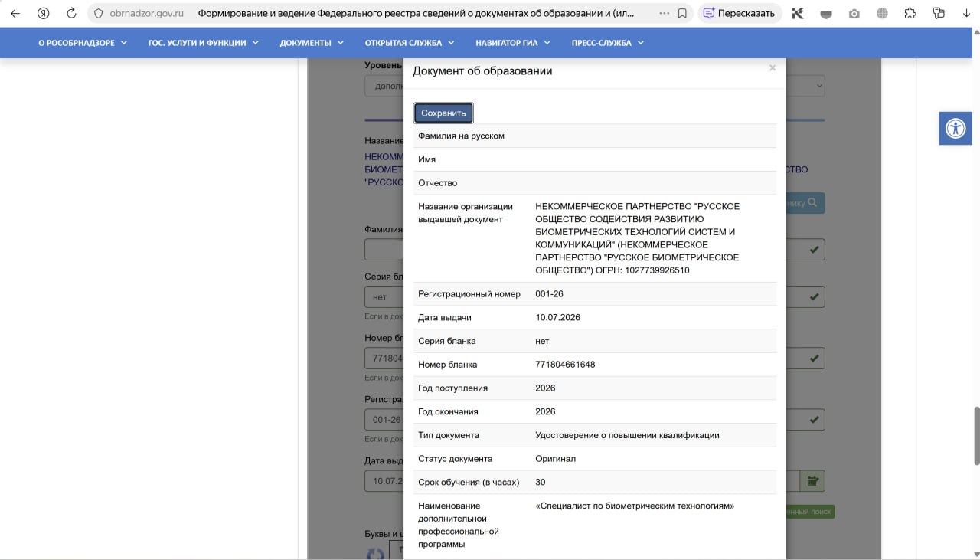Click the Документ об образовании dialog title
The width and height of the screenshot is (980, 560).
[482, 70]
